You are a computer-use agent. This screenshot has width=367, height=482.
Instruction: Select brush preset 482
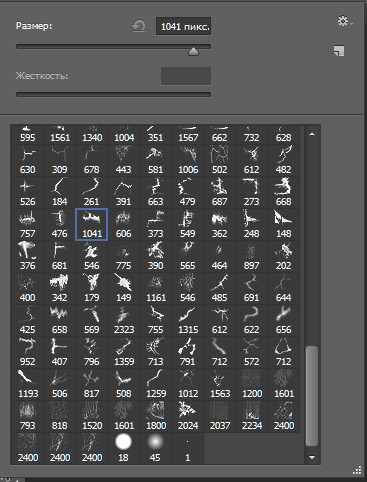pyautogui.click(x=284, y=161)
